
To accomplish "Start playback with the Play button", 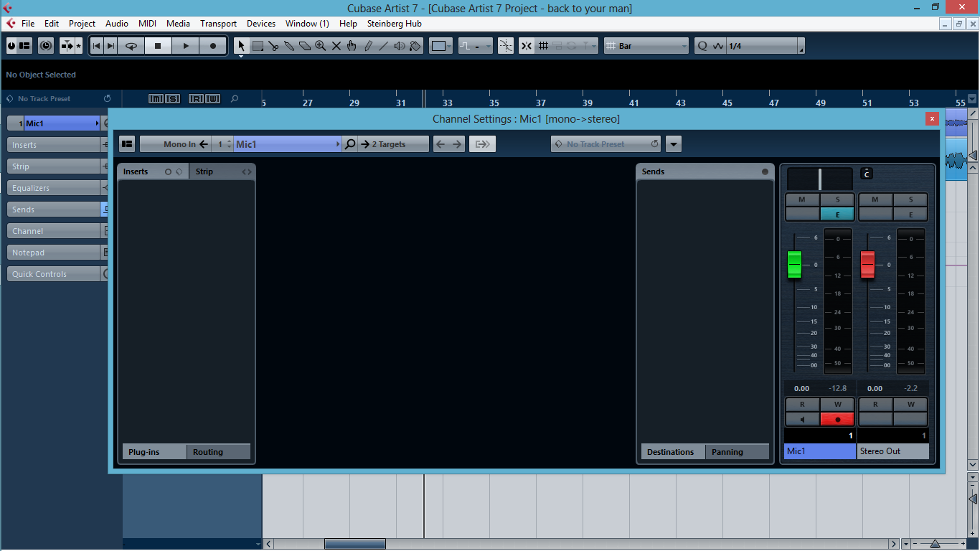I will click(x=185, y=46).
